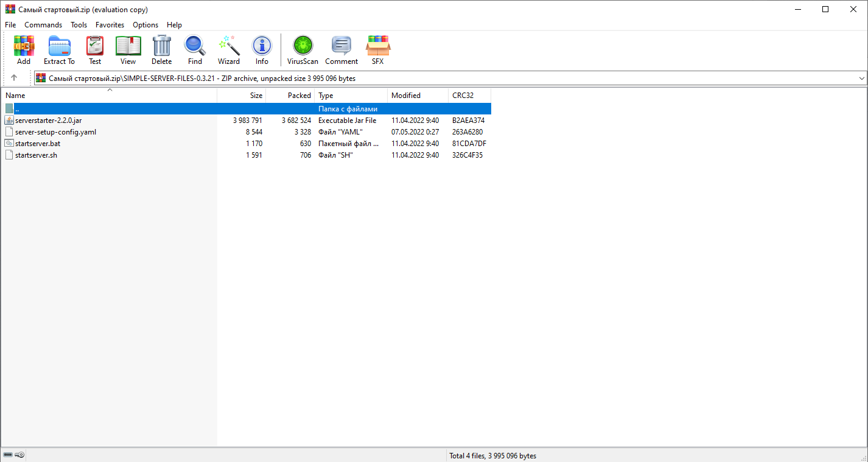Click size value 8 544
The image size is (868, 462).
click(x=254, y=132)
